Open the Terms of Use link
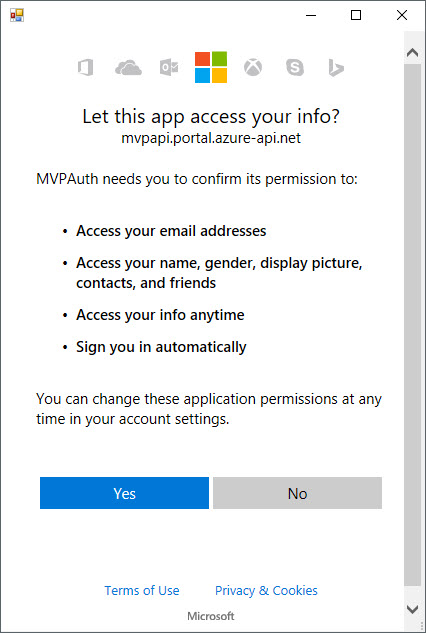This screenshot has height=633, width=426. pyautogui.click(x=142, y=590)
